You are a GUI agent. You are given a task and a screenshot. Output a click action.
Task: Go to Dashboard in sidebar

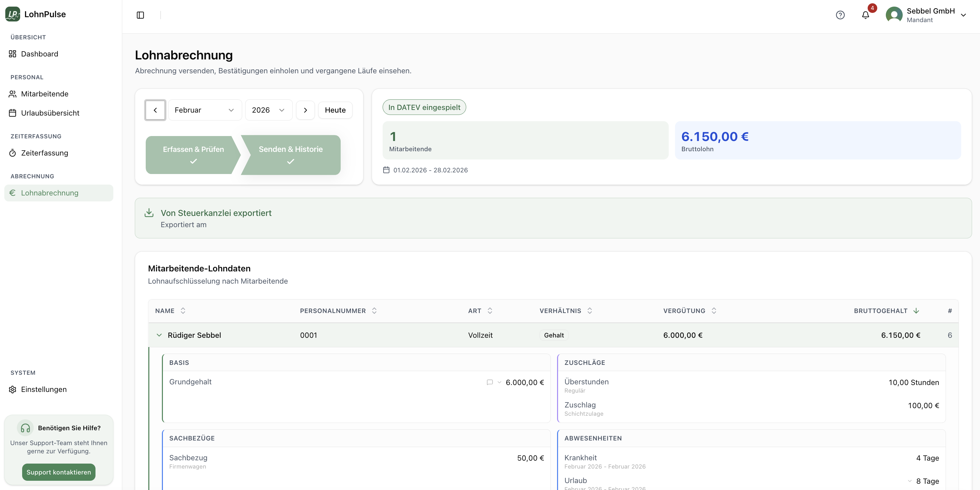[x=58, y=54]
